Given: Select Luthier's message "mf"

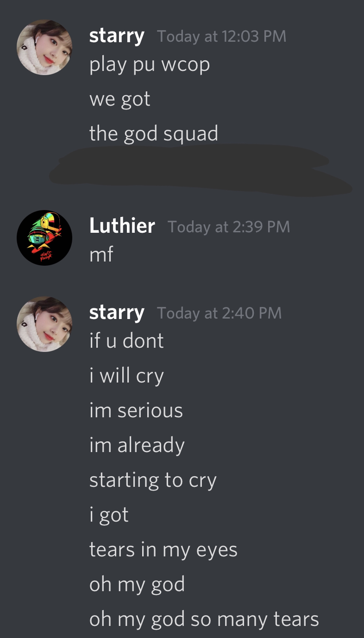Looking at the screenshot, I should (x=101, y=254).
